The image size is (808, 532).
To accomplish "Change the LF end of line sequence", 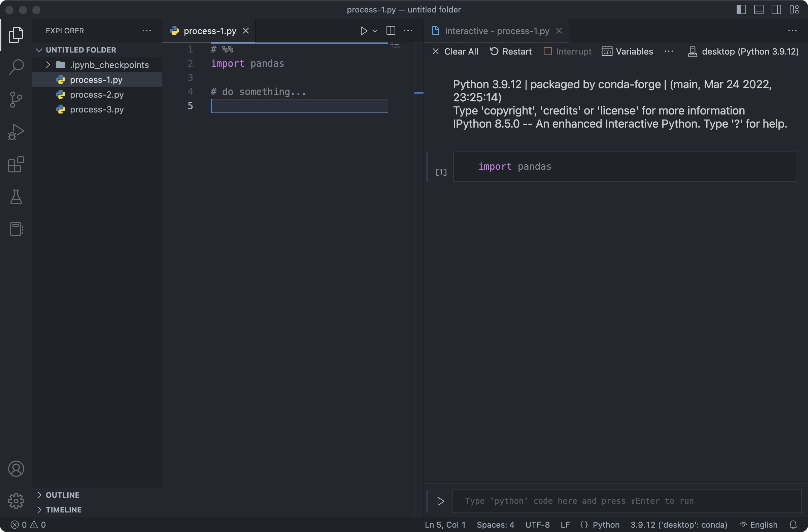I will point(565,525).
